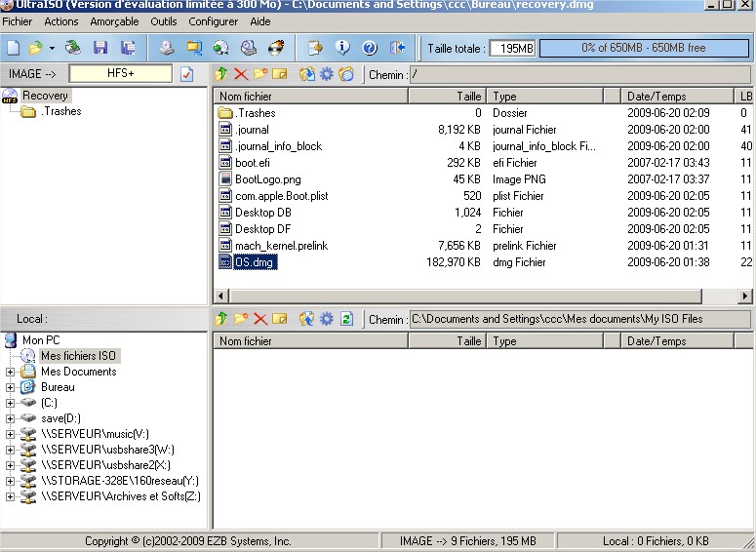
Task: Create a new image with the blank page icon
Action: tap(13, 48)
